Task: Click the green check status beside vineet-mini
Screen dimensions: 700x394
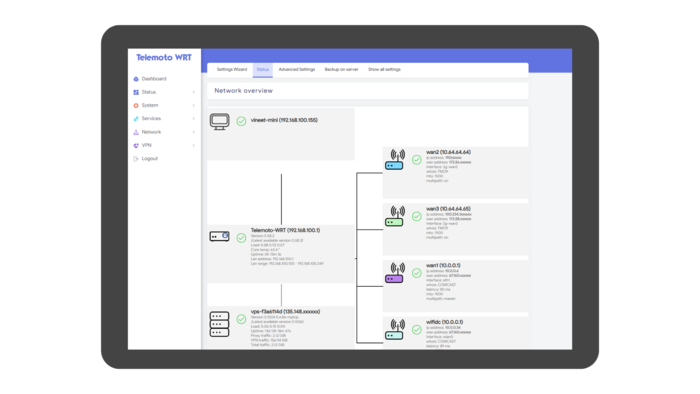Action: tap(241, 121)
